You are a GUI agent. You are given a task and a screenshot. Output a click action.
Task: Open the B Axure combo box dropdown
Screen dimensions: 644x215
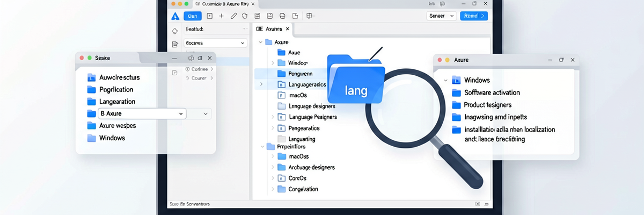pyautogui.click(x=142, y=113)
